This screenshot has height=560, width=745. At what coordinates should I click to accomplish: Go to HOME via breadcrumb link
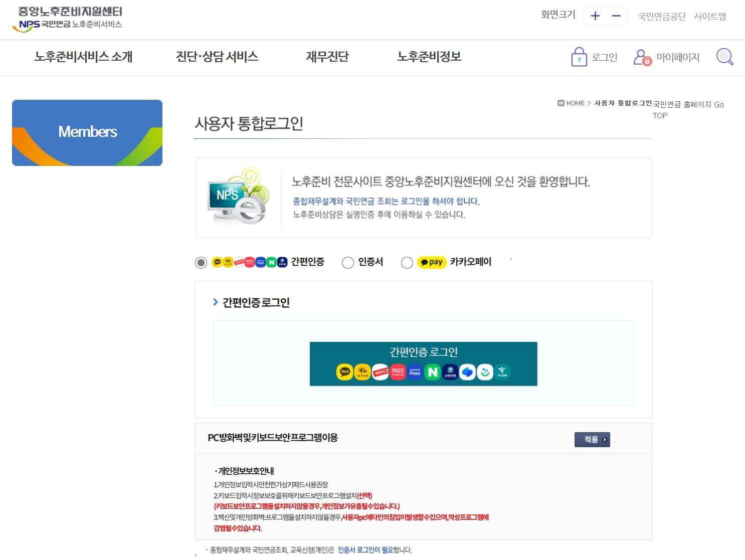[x=575, y=103]
